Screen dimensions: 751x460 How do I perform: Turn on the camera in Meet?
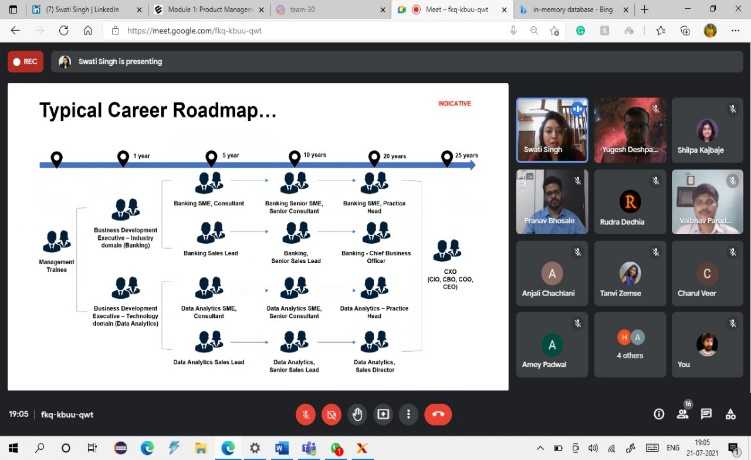(x=332, y=414)
